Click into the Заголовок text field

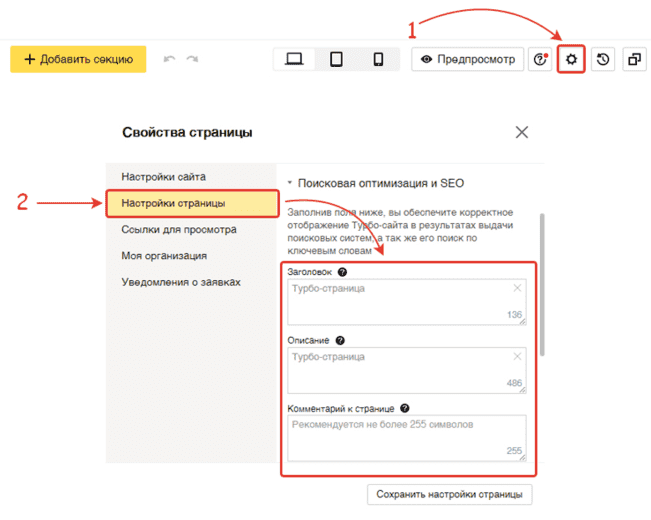pyautogui.click(x=407, y=302)
